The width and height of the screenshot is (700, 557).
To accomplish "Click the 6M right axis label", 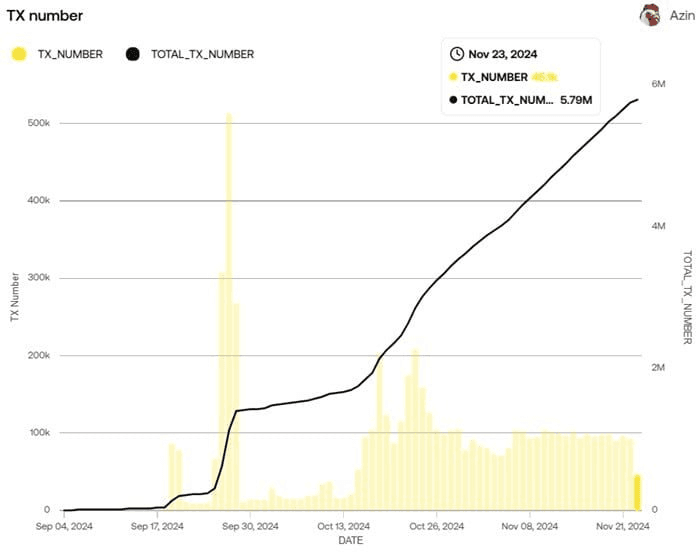I will (x=658, y=84).
